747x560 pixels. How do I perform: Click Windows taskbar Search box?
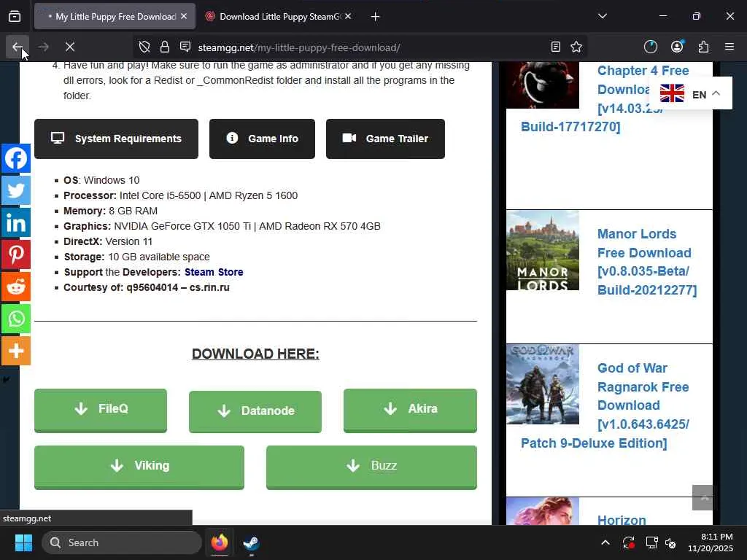pos(122,542)
